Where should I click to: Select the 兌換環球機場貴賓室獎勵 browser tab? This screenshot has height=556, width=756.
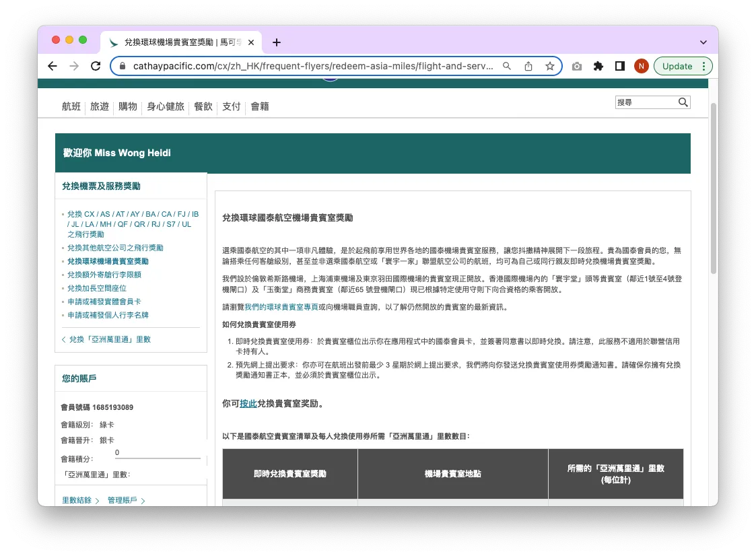tap(181, 42)
